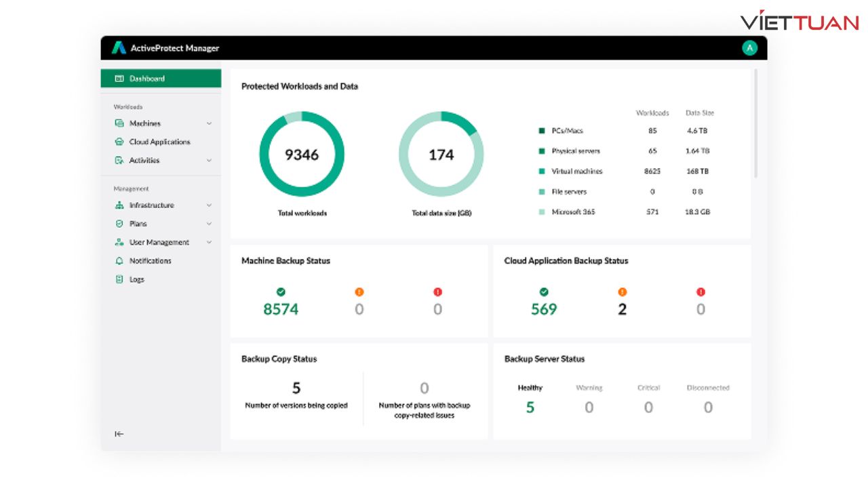Screen dimensions: 868x488
Task: Click the Disconnected backup server count 0
Action: click(x=708, y=407)
